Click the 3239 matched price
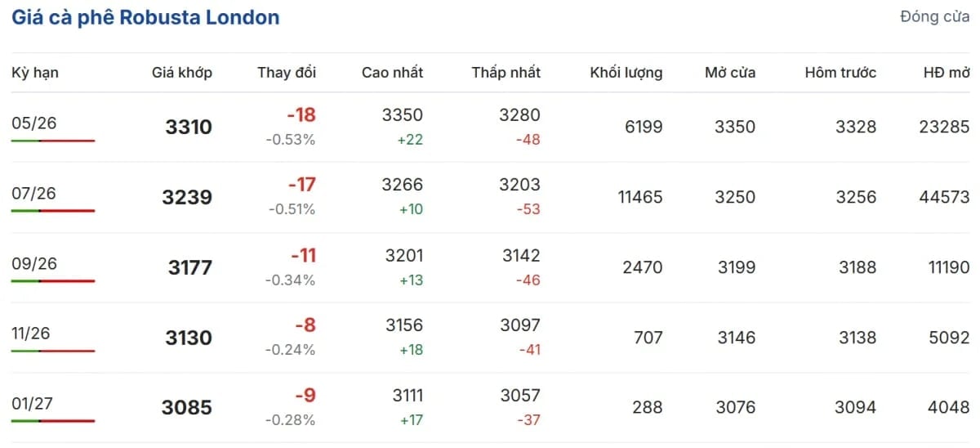This screenshot has height=448, width=980. tap(187, 198)
